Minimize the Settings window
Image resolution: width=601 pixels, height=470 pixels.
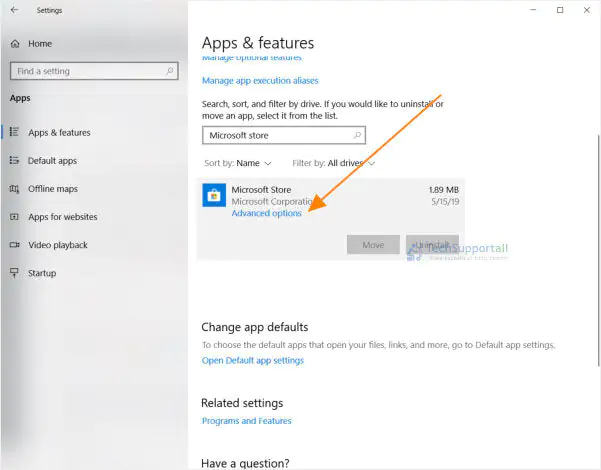533,10
